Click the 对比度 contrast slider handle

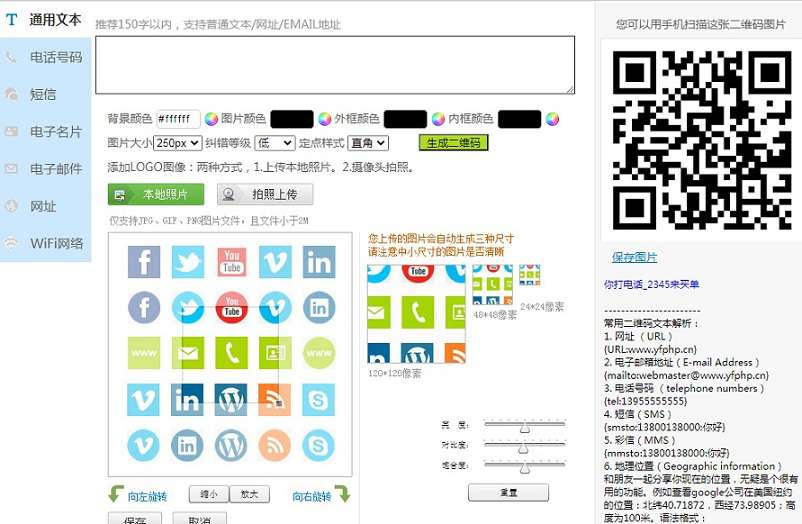click(x=523, y=448)
